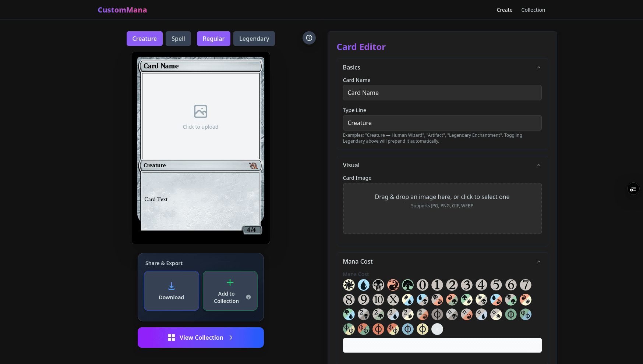The image size is (643, 364).
Task: Add the X generic mana symbol
Action: [393, 300]
